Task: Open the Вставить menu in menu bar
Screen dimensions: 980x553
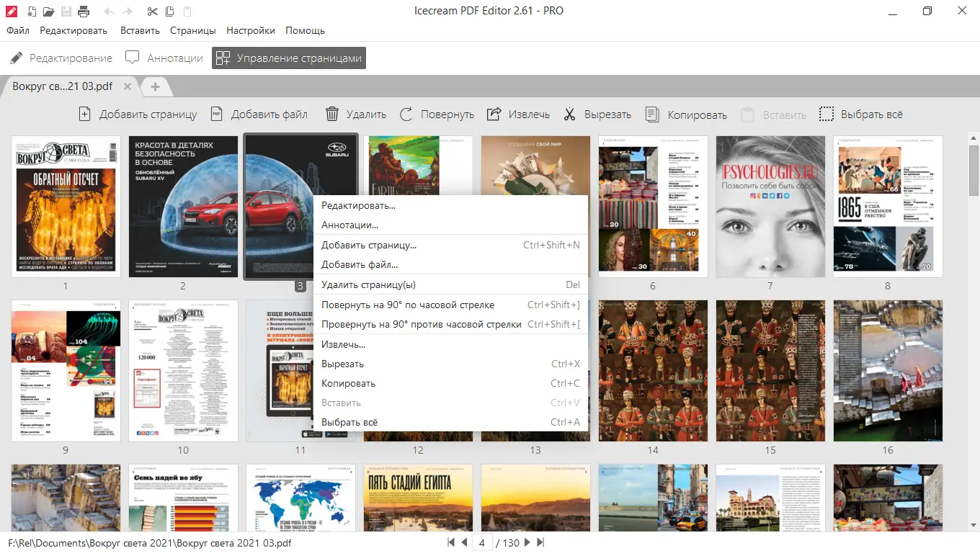Action: click(141, 31)
